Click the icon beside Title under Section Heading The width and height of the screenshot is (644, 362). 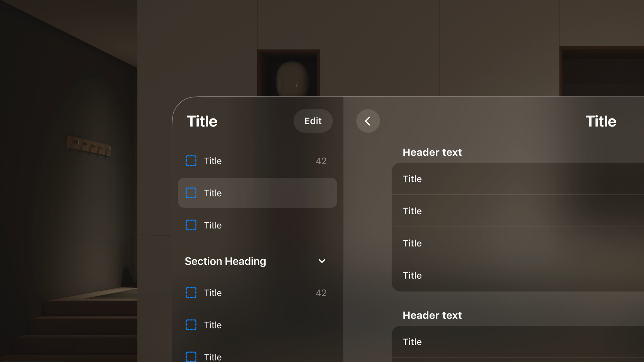coord(191,293)
